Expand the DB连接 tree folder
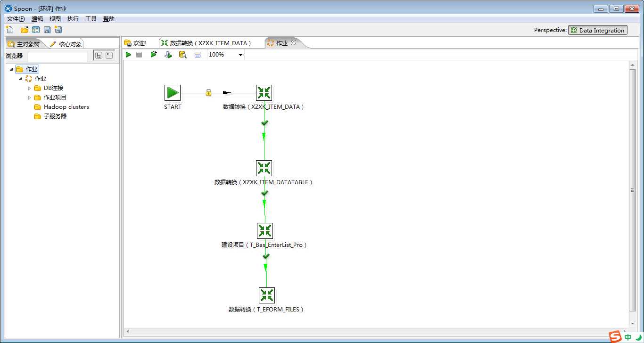The height and width of the screenshot is (343, 644). pos(29,88)
